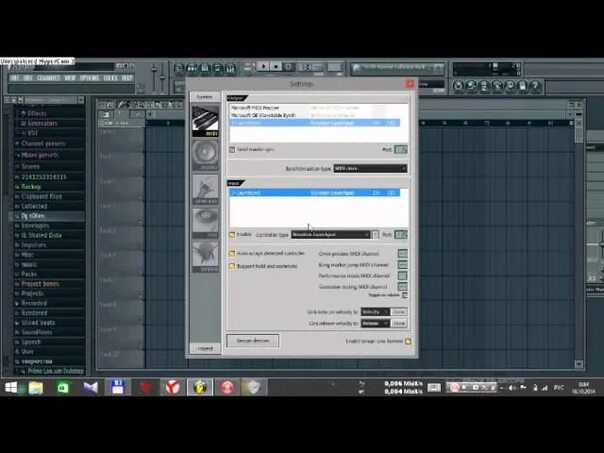
Task: Toggle the Toggle on release option
Action: (x=404, y=295)
